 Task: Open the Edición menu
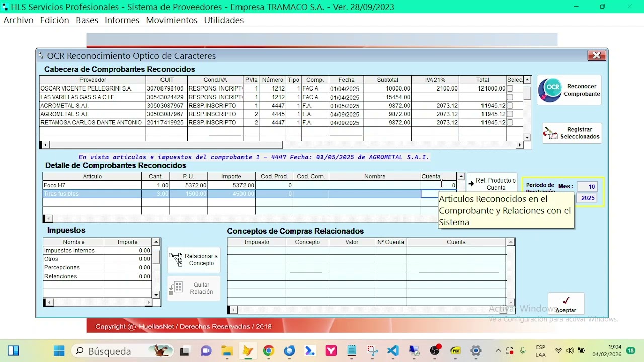54,20
